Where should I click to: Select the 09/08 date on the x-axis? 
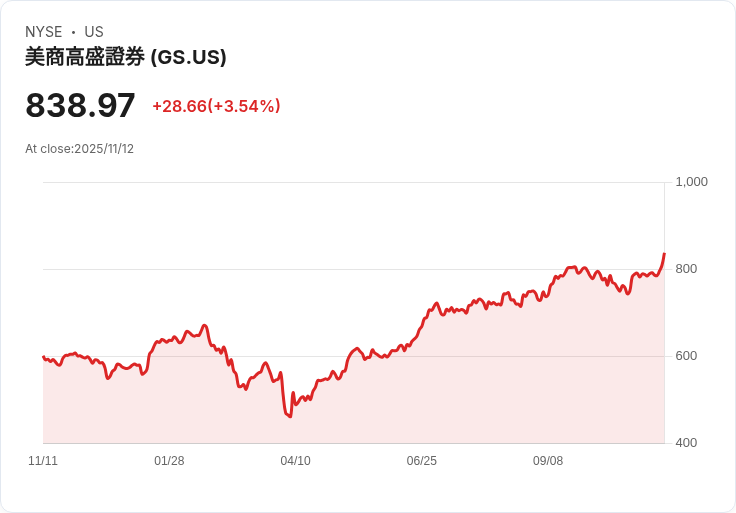[x=548, y=461]
